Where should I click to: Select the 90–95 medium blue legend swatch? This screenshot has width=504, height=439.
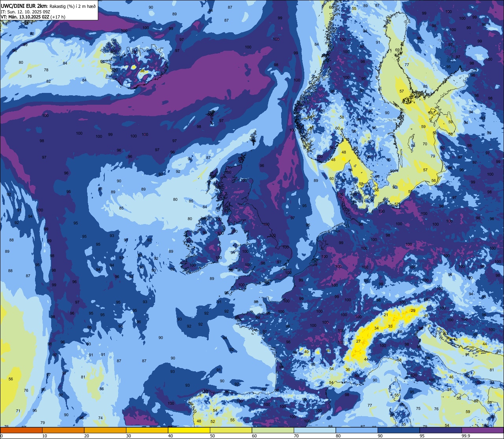tap(398, 430)
